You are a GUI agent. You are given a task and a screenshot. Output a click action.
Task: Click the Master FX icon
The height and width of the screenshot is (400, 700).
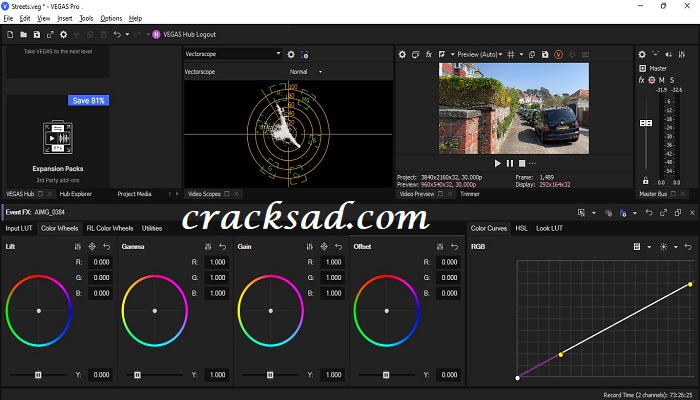pos(642,80)
